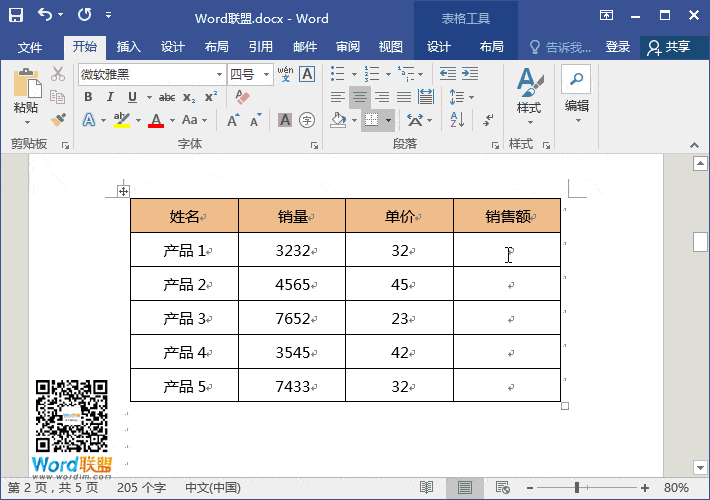Image resolution: width=710 pixels, height=500 pixels.
Task: Click the zoom slider handle
Action: click(576, 488)
